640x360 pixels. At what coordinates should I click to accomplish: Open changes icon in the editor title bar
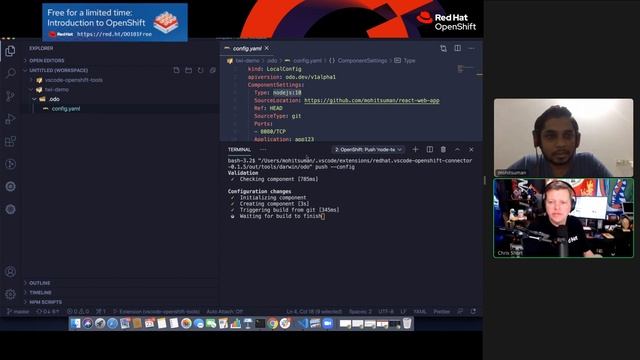click(x=444, y=48)
